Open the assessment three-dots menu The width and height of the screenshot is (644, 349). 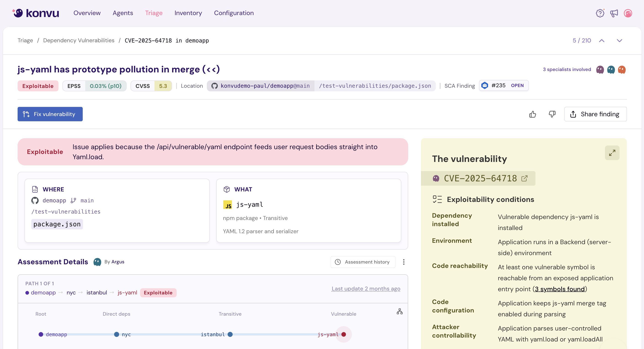click(404, 262)
